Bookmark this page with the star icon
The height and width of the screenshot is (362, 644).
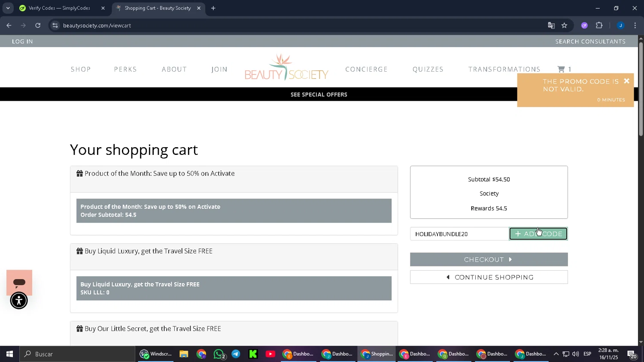click(x=564, y=25)
